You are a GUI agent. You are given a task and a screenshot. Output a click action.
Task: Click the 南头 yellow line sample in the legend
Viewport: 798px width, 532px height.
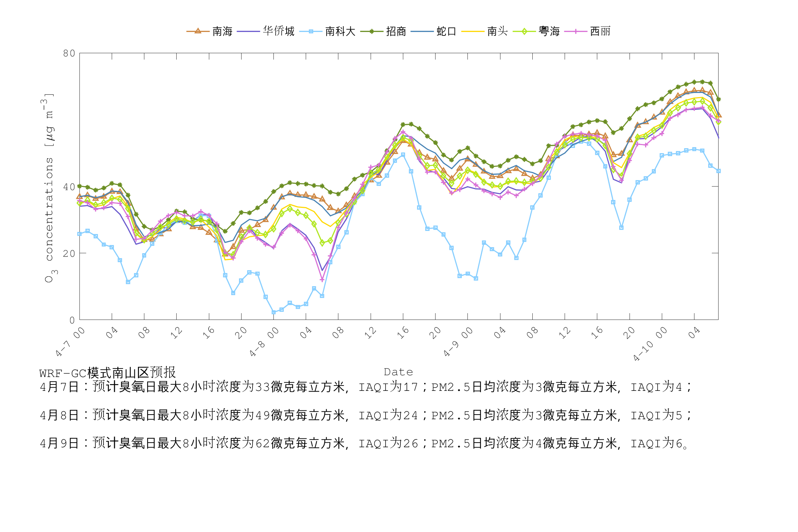(x=473, y=32)
